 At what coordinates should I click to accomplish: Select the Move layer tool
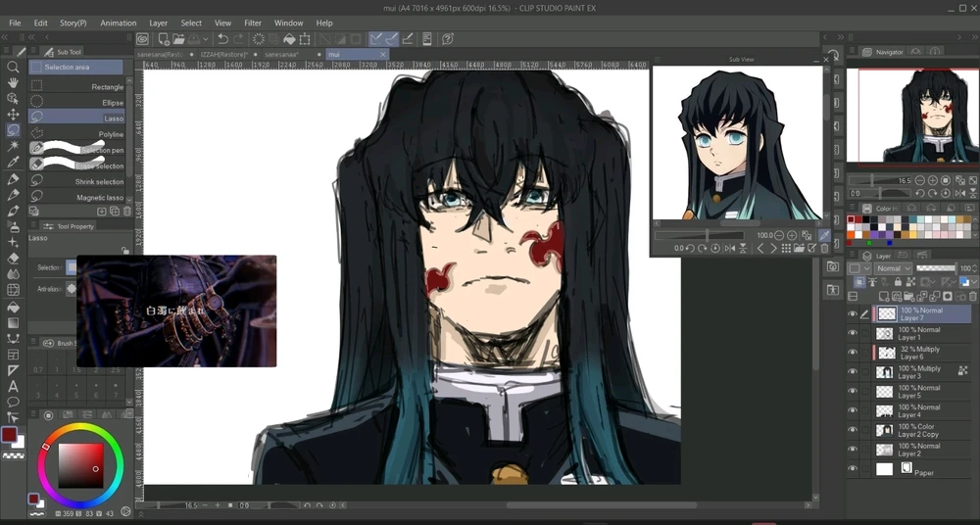pyautogui.click(x=13, y=115)
